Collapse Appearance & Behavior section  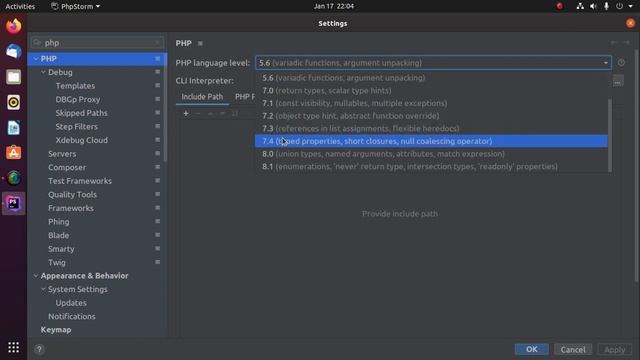(x=36, y=276)
